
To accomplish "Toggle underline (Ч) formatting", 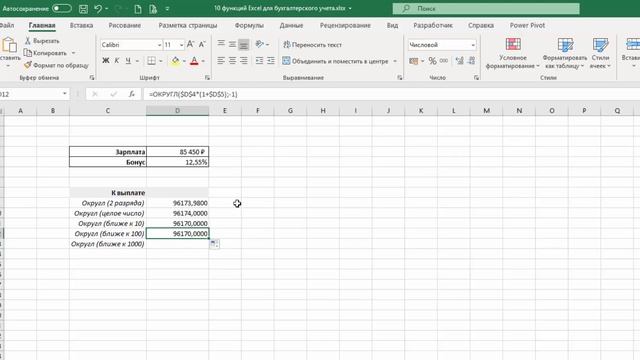I will 128,61.
